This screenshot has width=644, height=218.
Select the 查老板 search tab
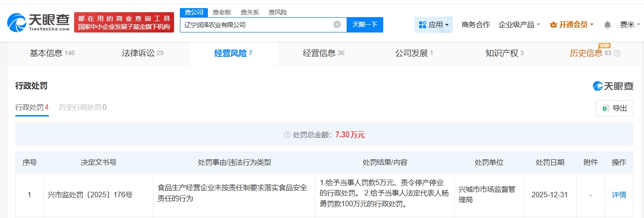point(222,12)
